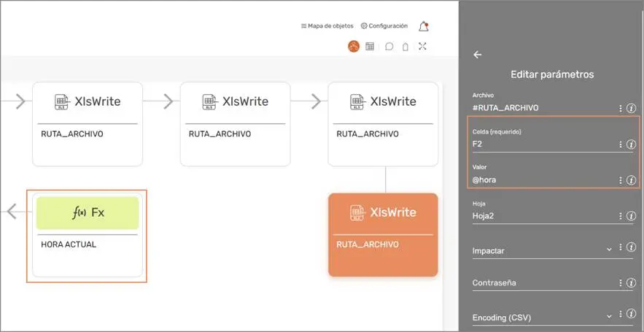Go back using the left arrow icon

477,55
